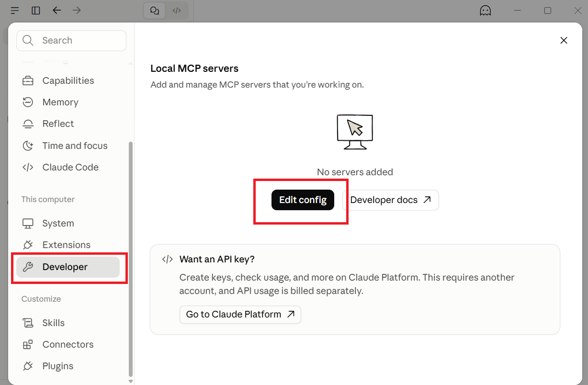The image size is (588, 385).
Task: Open the Extensions settings page
Action: coord(68,245)
